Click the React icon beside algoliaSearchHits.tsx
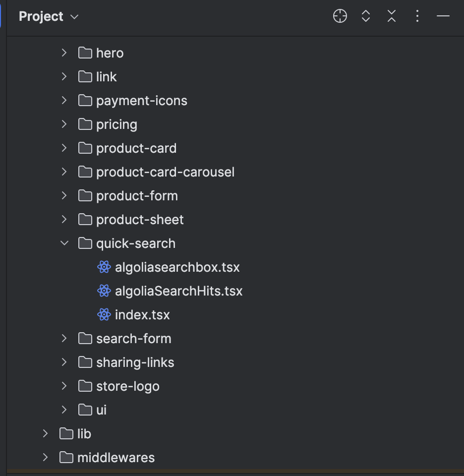 104,291
